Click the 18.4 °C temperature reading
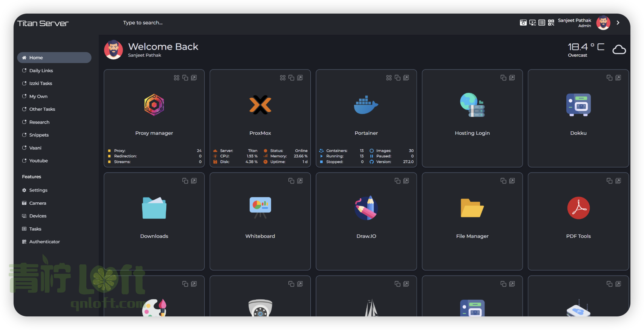 click(586, 47)
